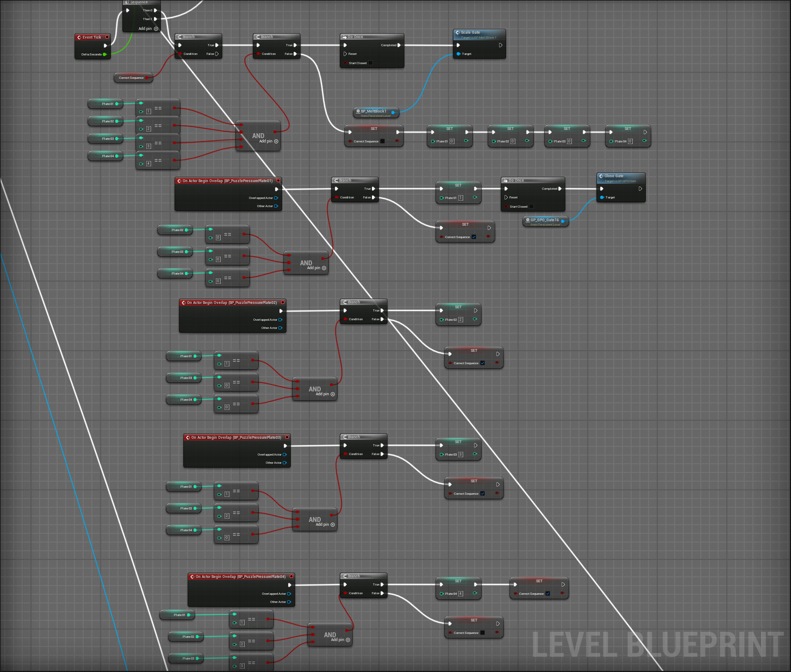Click Add pin on AND below PuzzlePressurePlate03 event
The width and height of the screenshot is (791, 672).
click(x=325, y=525)
